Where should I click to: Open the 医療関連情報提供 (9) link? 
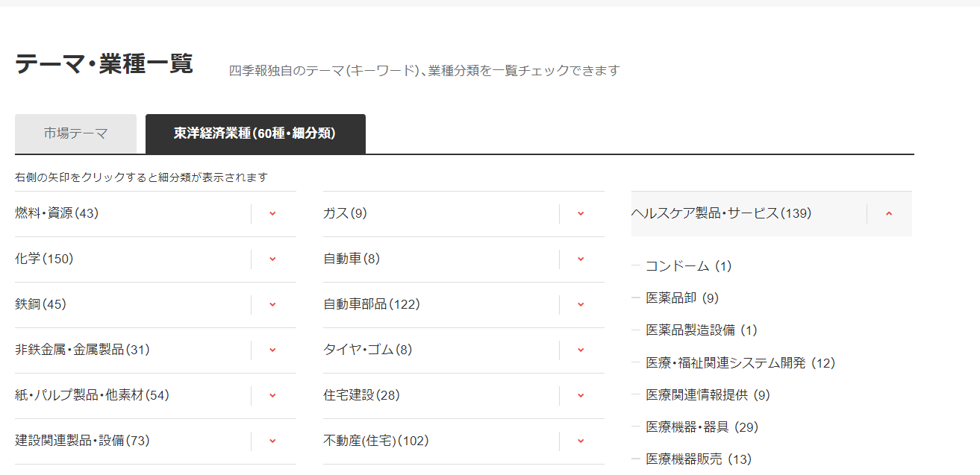[x=707, y=395]
